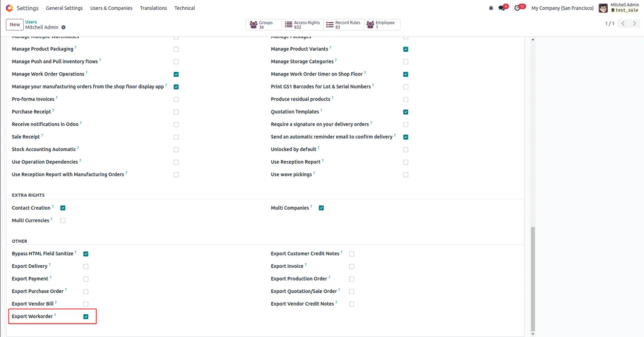The height and width of the screenshot is (337, 644).
Task: Open the gear actions menu beside Mitchell Admin
Action: (64, 27)
